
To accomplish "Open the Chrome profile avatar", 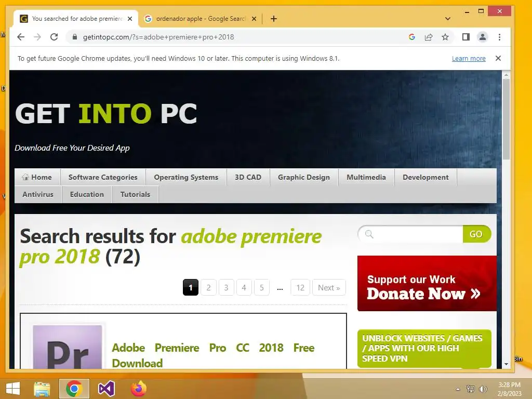I will pos(483,37).
